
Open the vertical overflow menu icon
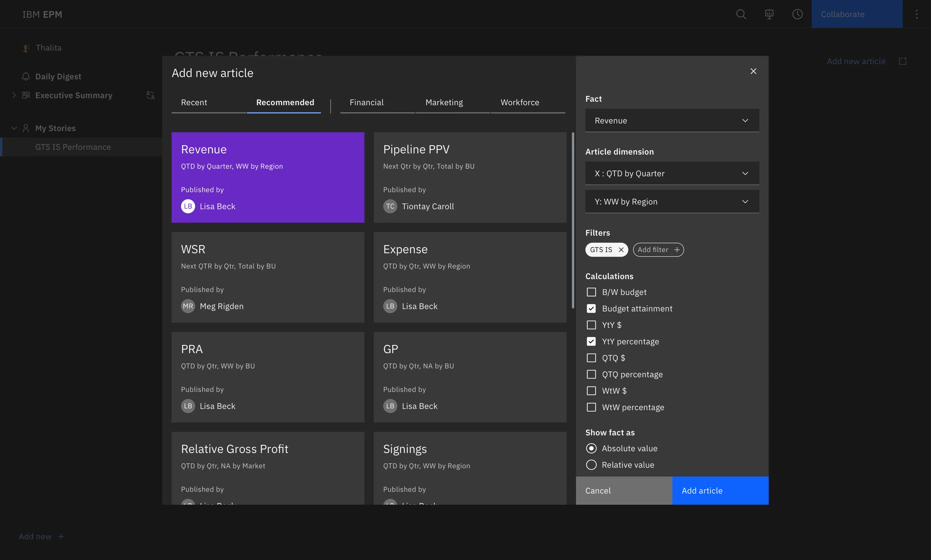[917, 14]
